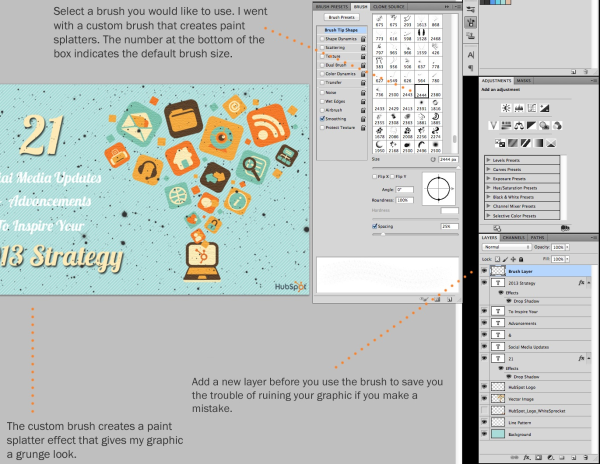
Task: Expand Curves Presets
Action: [x=489, y=169]
